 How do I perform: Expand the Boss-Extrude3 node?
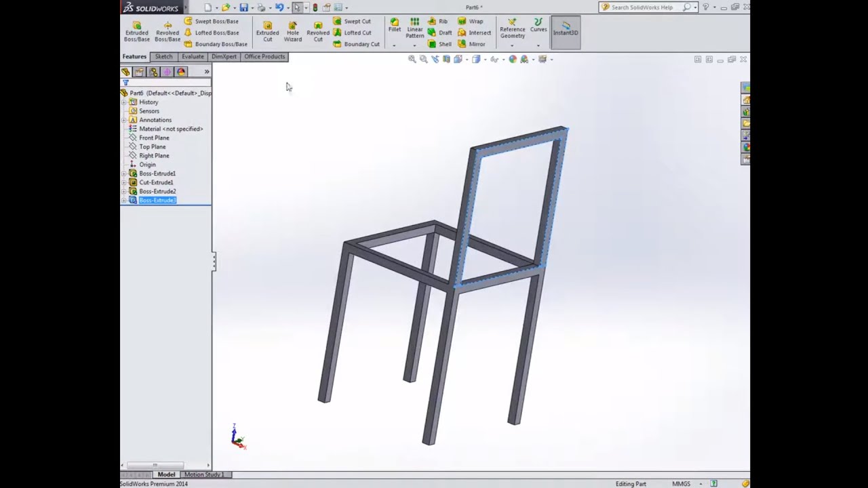point(124,201)
